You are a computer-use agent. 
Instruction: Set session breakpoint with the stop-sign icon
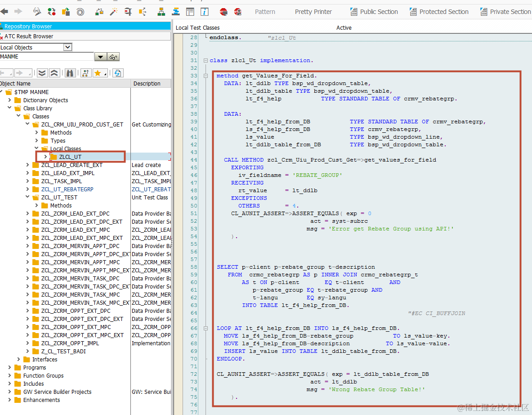[223, 12]
